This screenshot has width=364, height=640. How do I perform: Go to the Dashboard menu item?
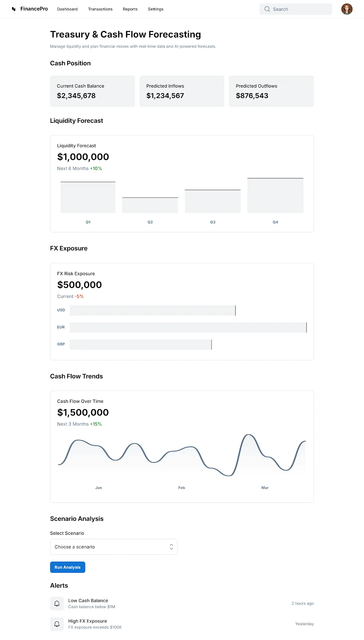tap(67, 9)
